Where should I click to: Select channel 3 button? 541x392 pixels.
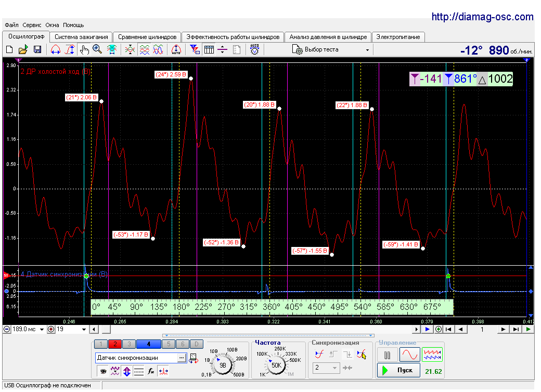(x=128, y=344)
